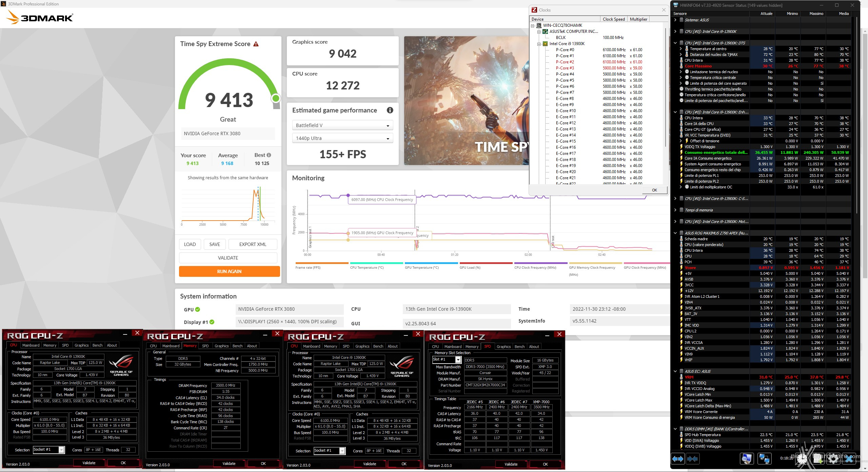
Task: Open Bench tab in fourth CPU-Z window
Action: [519, 347]
